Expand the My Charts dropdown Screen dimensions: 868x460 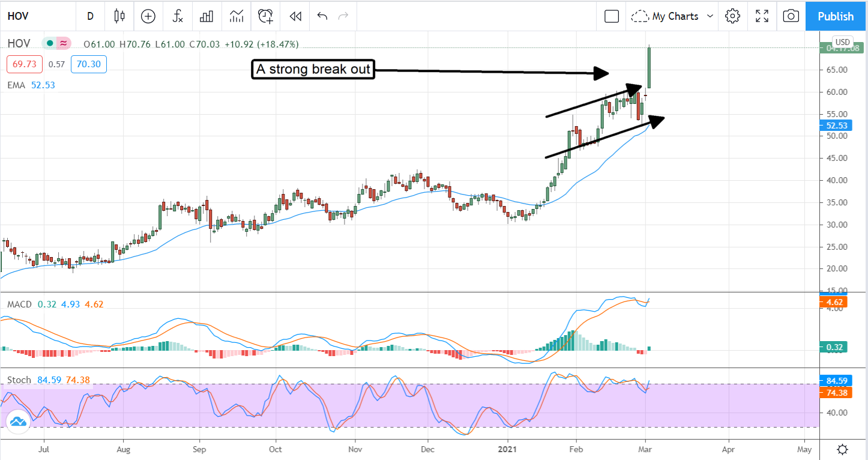pyautogui.click(x=674, y=16)
